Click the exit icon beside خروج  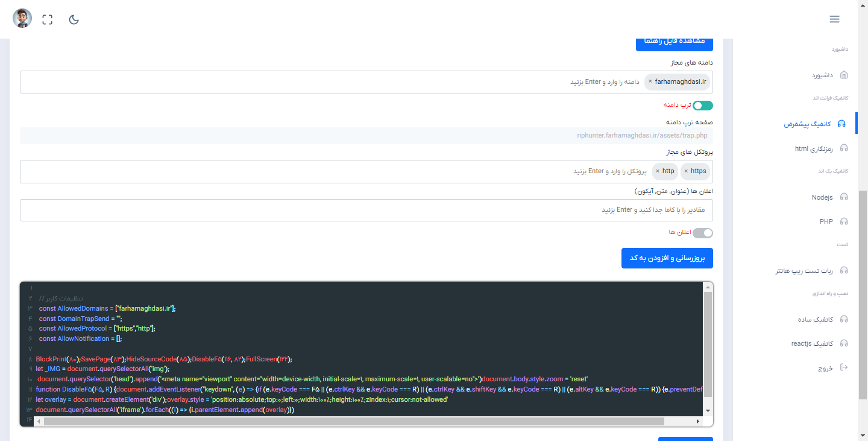tap(843, 367)
